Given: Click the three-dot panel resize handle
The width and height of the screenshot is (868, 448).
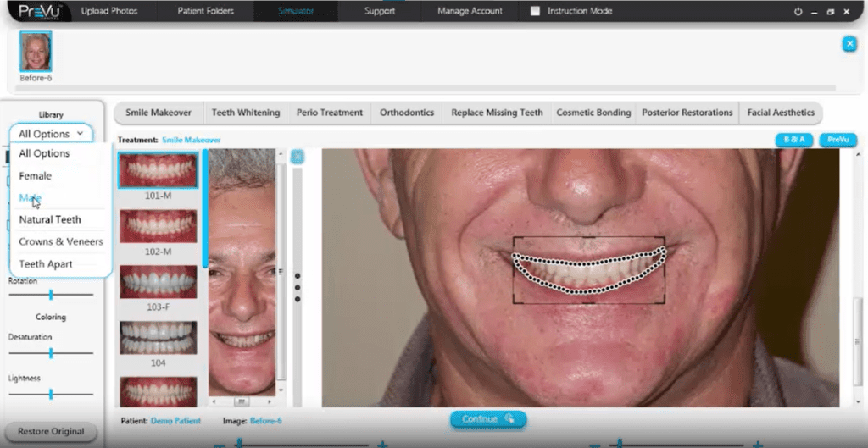Looking at the screenshot, I should (298, 287).
